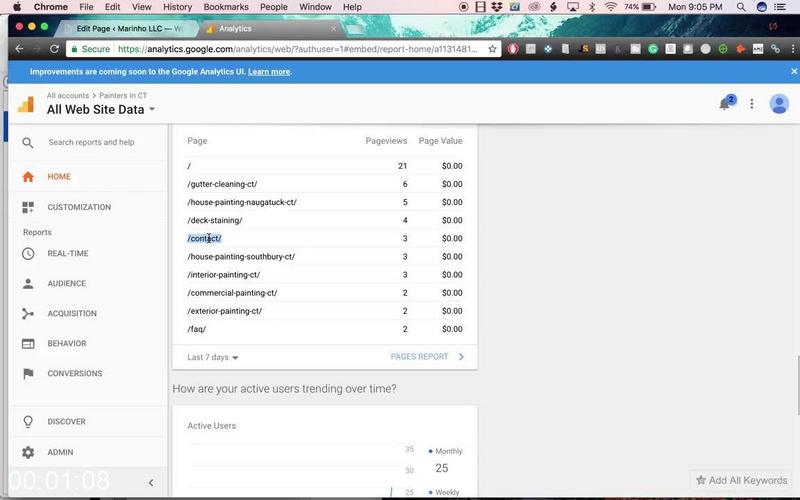Click the /gutter-cleaning-ct/ page row
Viewport: 800px width, 500px height.
point(324,184)
